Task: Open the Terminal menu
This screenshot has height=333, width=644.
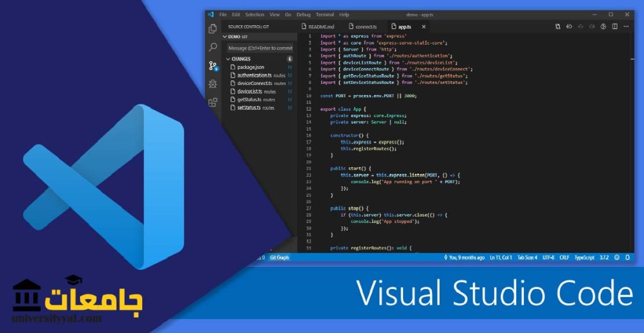Action: pos(325,14)
